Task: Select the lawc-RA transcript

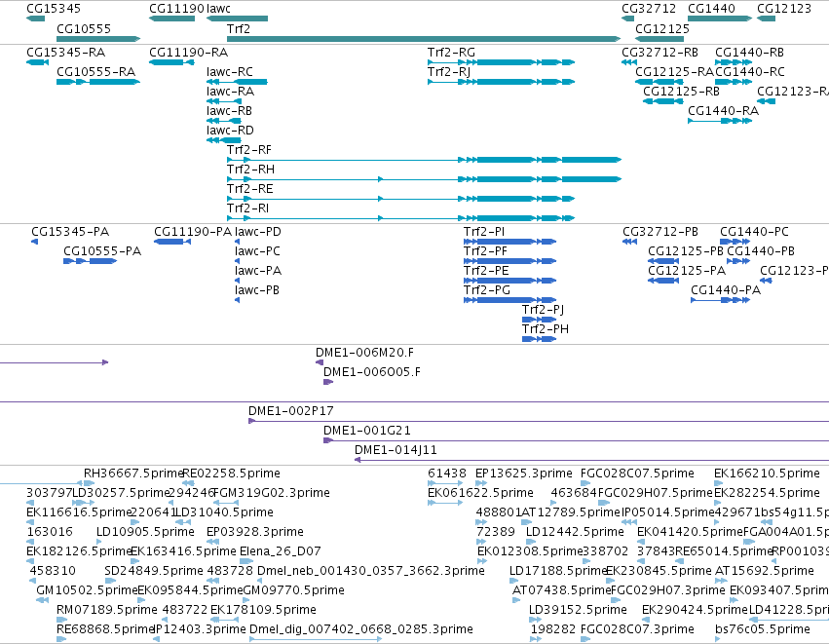Action: click(x=224, y=101)
